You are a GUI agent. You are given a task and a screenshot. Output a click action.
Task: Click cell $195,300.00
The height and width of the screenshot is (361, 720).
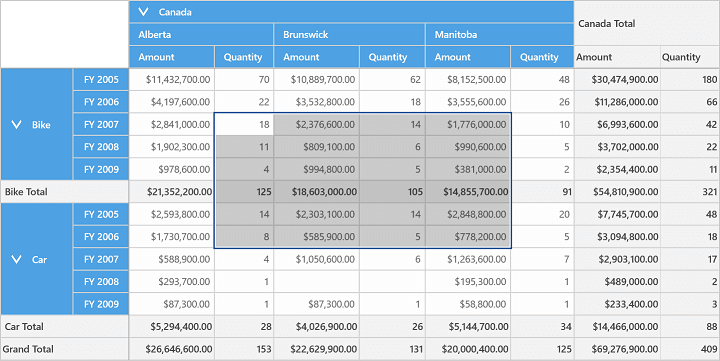pyautogui.click(x=468, y=282)
